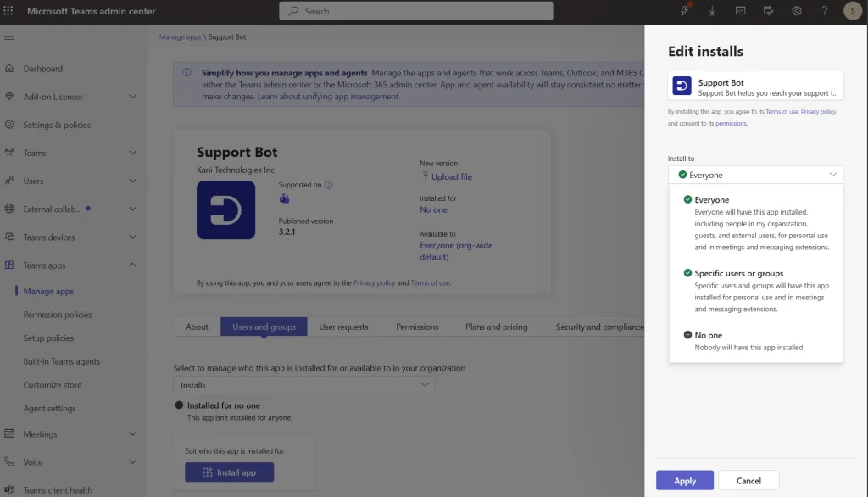Click the permissions link in Edit installs
Screen dimensions: 868x497
click(731, 124)
